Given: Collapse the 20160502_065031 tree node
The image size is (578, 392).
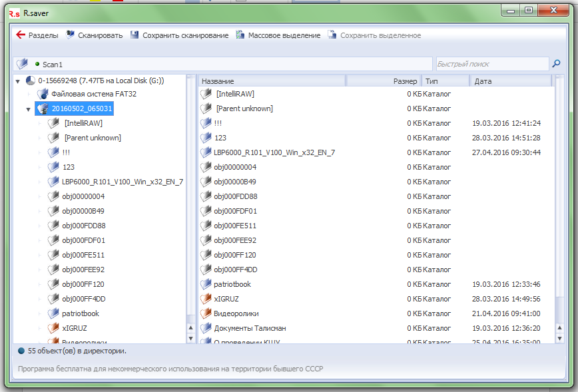Looking at the screenshot, I should click(x=29, y=108).
